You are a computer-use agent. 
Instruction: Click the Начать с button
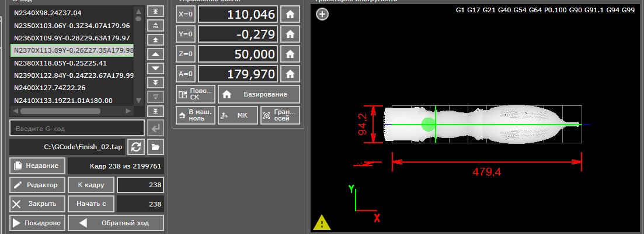[91, 204]
